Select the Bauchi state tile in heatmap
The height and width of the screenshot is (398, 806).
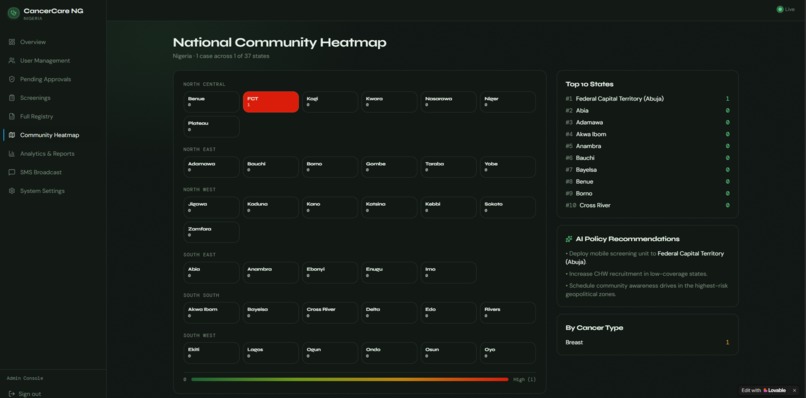click(x=271, y=167)
